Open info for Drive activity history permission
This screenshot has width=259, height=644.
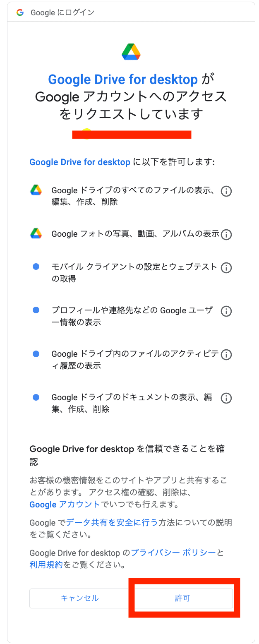tap(226, 355)
